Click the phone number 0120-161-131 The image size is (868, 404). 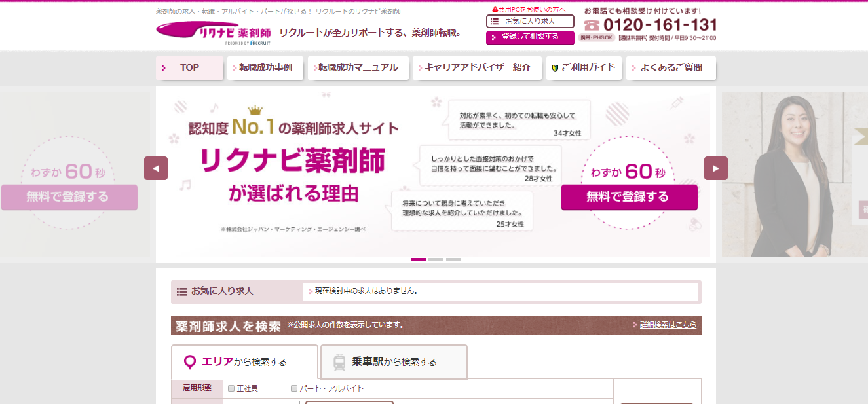(660, 26)
